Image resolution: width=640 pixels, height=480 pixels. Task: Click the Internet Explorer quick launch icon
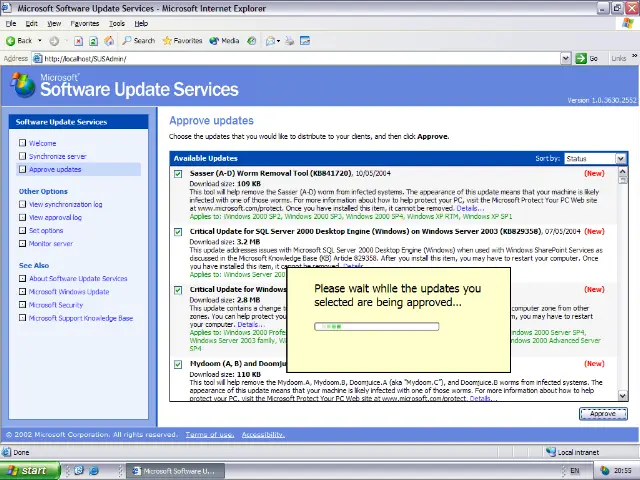94,471
